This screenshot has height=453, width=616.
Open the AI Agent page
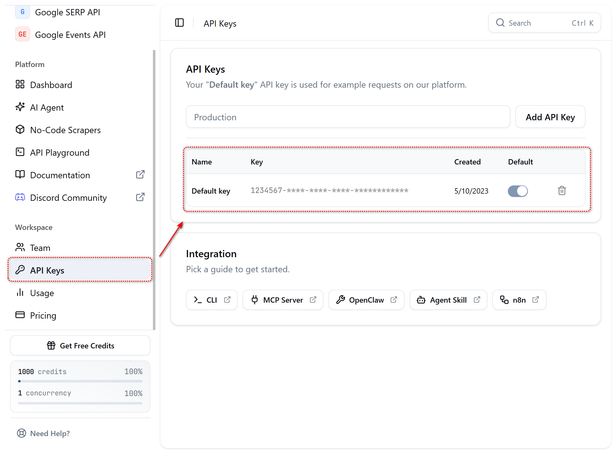(47, 108)
